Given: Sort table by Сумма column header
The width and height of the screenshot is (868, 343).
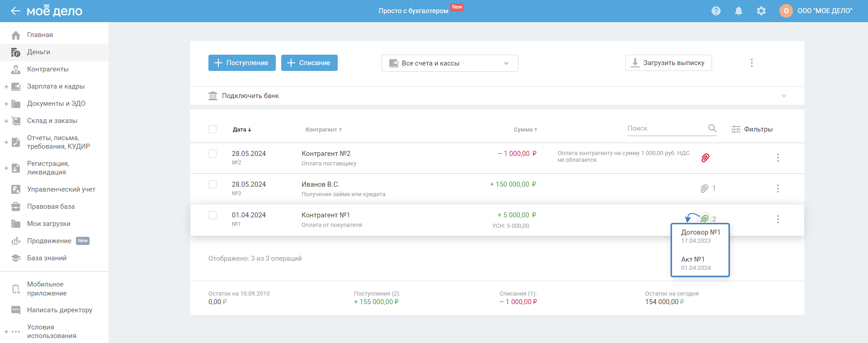Looking at the screenshot, I should (x=525, y=130).
